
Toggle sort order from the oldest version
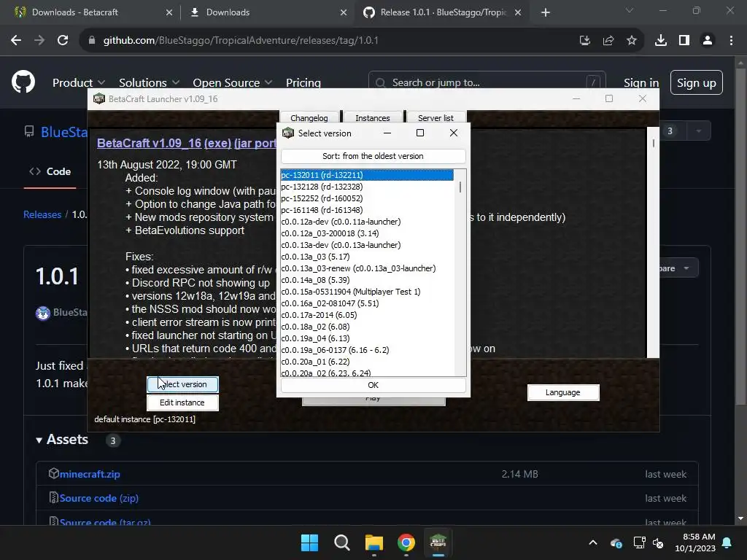pos(373,156)
